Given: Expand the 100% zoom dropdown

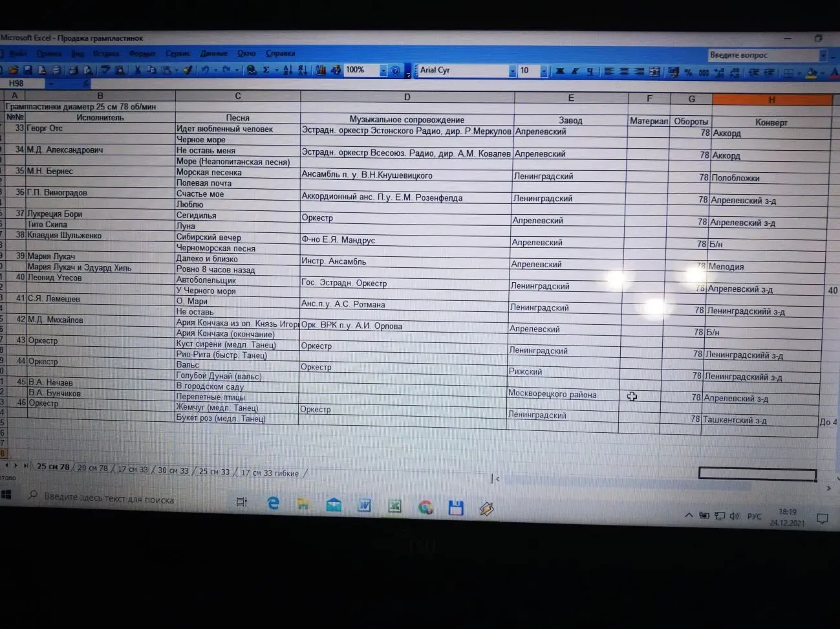Looking at the screenshot, I should click(x=383, y=70).
